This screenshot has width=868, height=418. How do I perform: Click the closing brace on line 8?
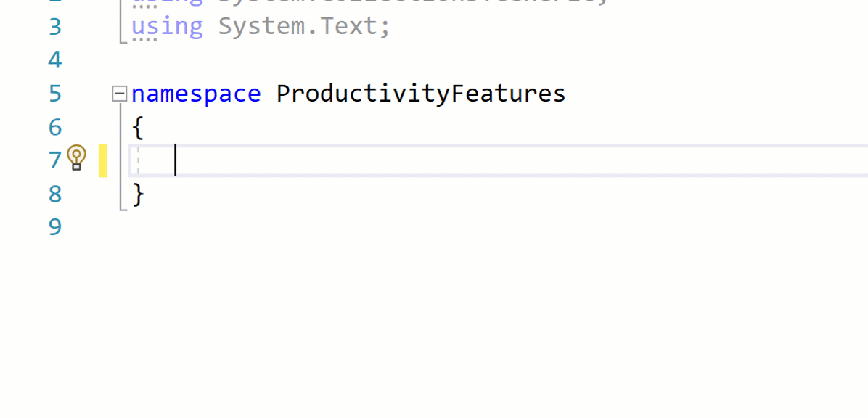click(138, 194)
